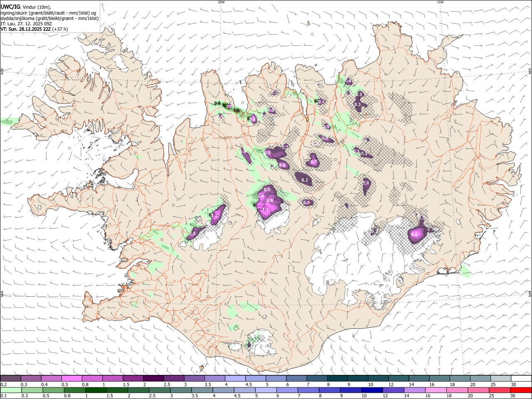Viewport: 532px width, 399px height.
Task: Click the '15W' longitude label
Action: point(440,2)
